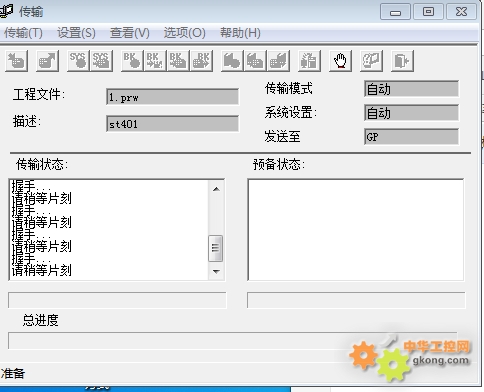Click the scrollbar thumb in 传输状态 list
484x392 pixels.
pos(215,248)
